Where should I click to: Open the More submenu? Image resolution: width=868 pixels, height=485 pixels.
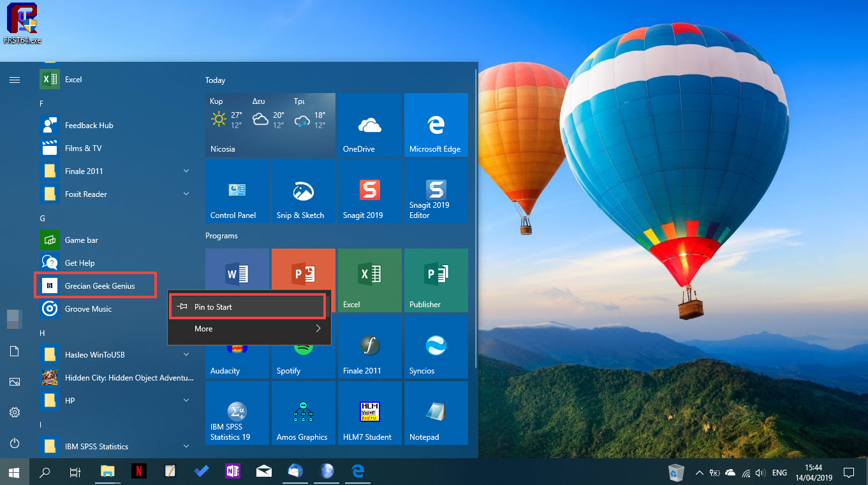249,329
